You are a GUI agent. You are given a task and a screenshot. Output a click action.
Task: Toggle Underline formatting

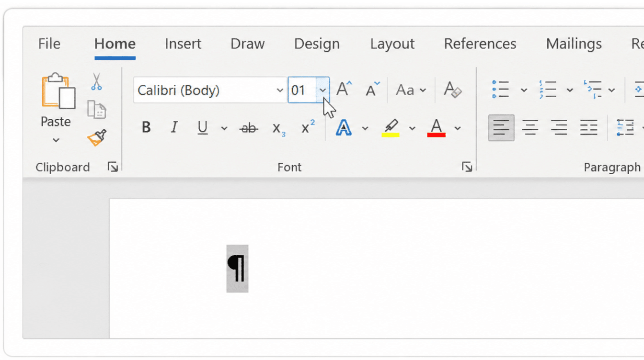pyautogui.click(x=203, y=128)
